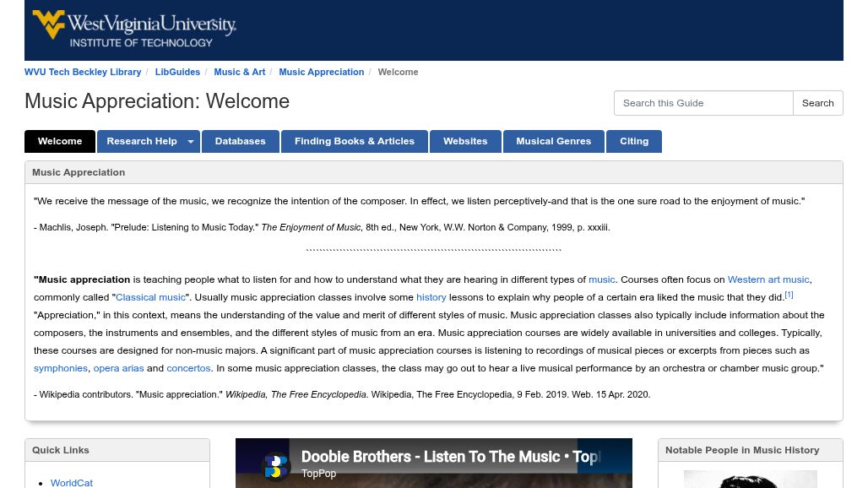
Task: Switch to the Databases tab
Action: [x=241, y=142]
